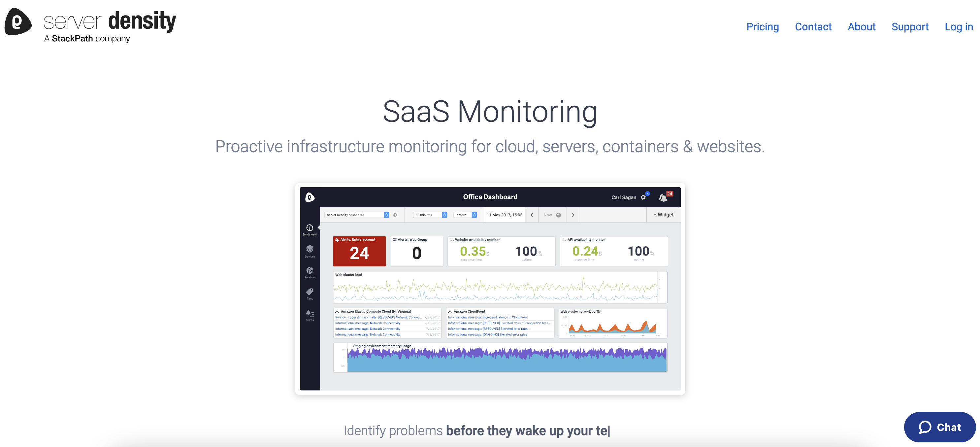The image size is (980, 447).
Task: Select the Tags sidebar icon
Action: click(310, 293)
